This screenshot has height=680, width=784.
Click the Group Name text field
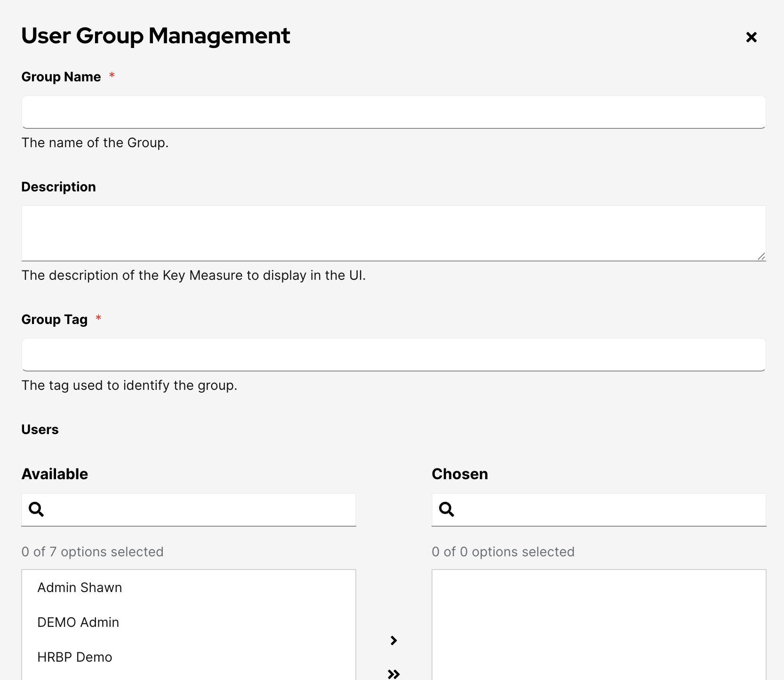(x=393, y=112)
